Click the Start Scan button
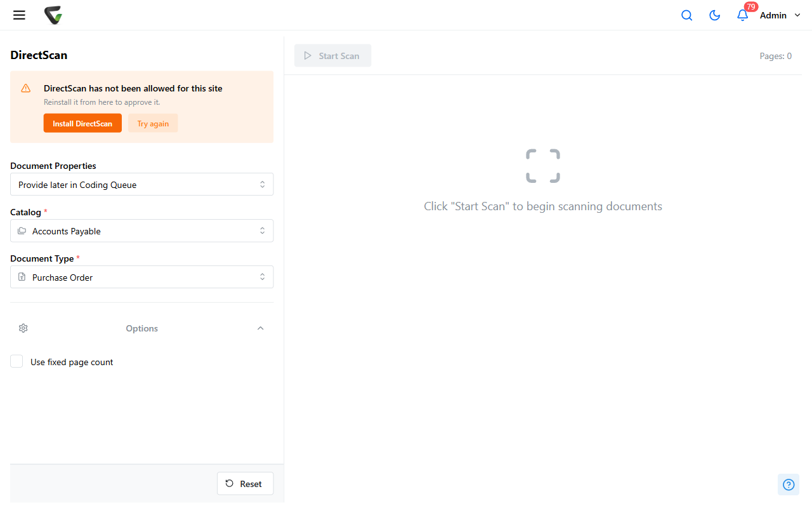The image size is (812, 508). click(x=332, y=56)
